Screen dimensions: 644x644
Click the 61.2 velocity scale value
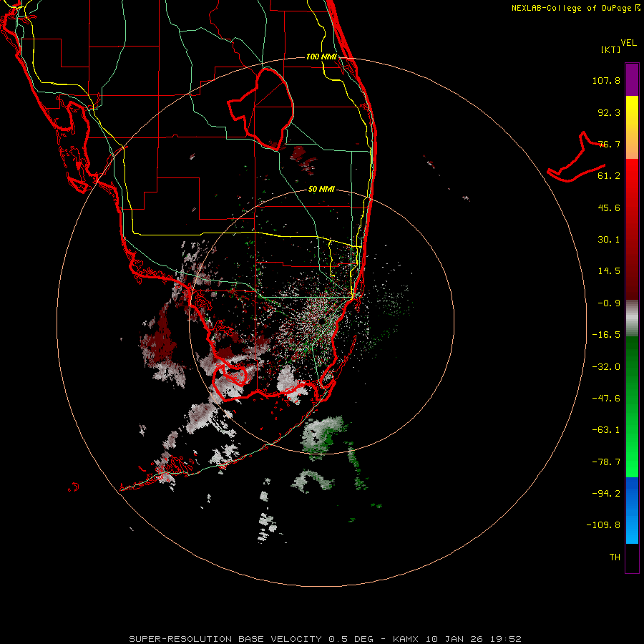[x=609, y=176]
